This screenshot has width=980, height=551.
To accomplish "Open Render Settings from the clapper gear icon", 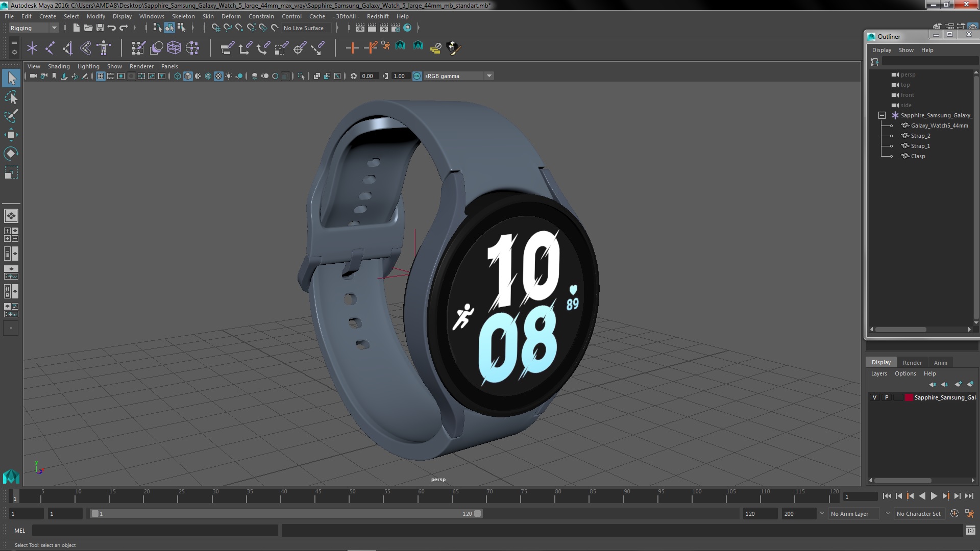I will 395,28.
